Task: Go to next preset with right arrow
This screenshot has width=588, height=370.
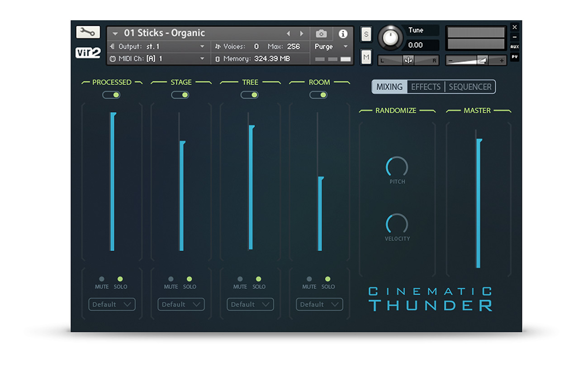Action: click(x=302, y=34)
